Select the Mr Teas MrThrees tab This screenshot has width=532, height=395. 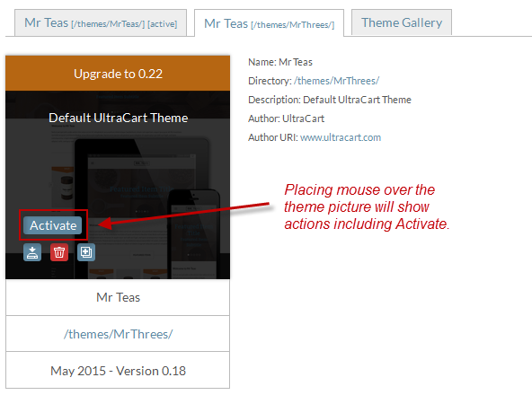269,23
